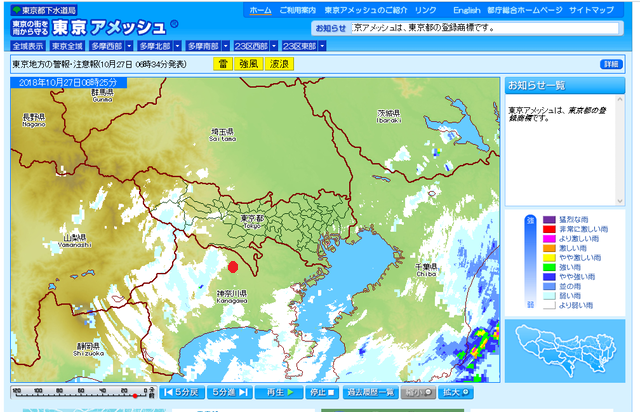Select the 23区東部 area button
The width and height of the screenshot is (640, 412).
point(300,46)
